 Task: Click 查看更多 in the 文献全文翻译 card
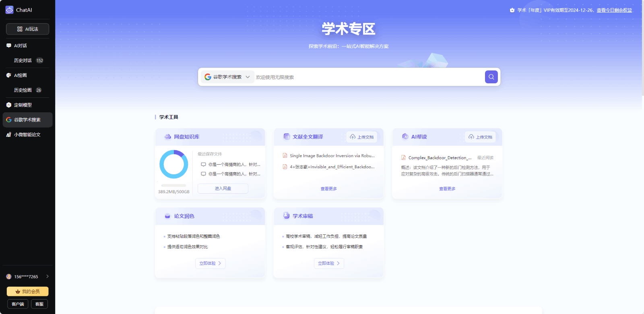click(x=329, y=189)
